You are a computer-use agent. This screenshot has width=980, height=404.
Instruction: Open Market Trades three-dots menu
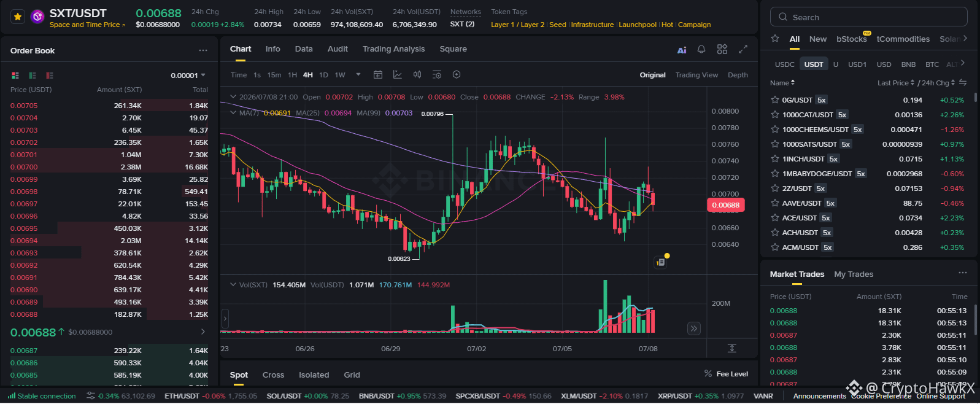click(x=963, y=273)
